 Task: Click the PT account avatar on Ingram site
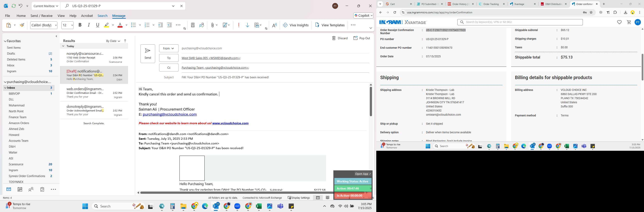click(638, 22)
